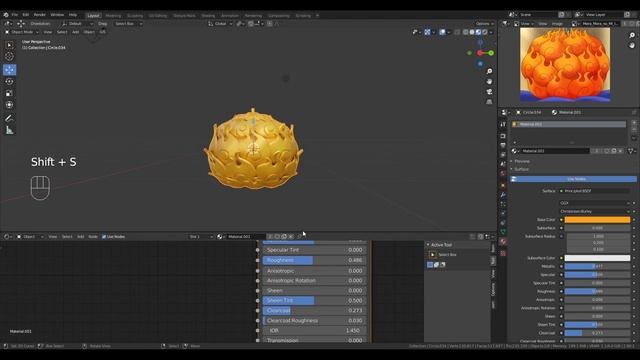The image size is (640, 360).
Task: Open the viewport Object menu
Action: pyautogui.click(x=89, y=32)
